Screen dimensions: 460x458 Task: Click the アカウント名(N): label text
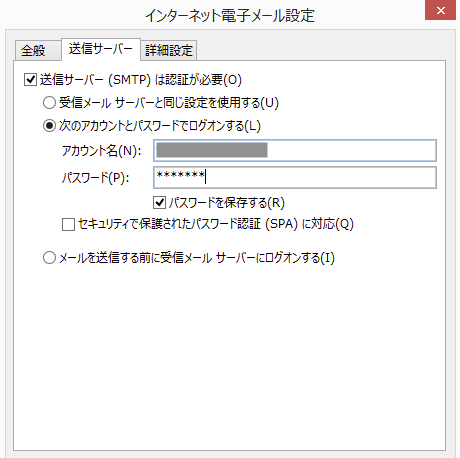pyautogui.click(x=102, y=151)
